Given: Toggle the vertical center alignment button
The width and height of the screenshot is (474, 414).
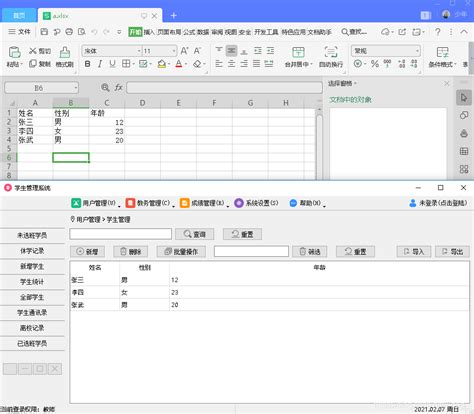Looking at the screenshot, I should click(x=231, y=51).
